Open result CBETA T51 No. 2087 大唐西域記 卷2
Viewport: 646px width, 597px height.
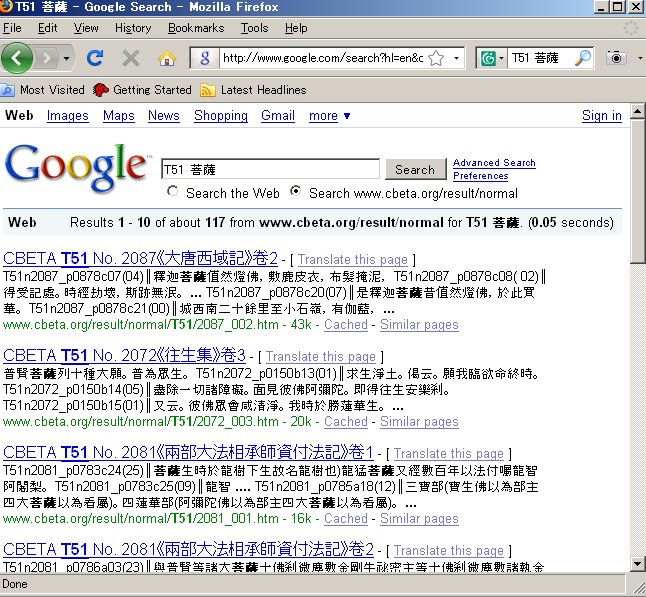tap(140, 258)
